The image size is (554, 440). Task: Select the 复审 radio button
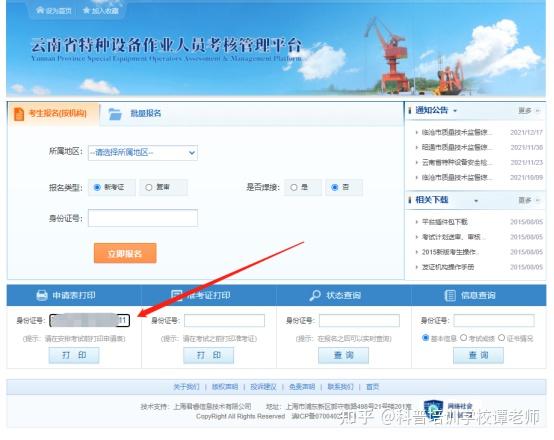pyautogui.click(x=149, y=187)
